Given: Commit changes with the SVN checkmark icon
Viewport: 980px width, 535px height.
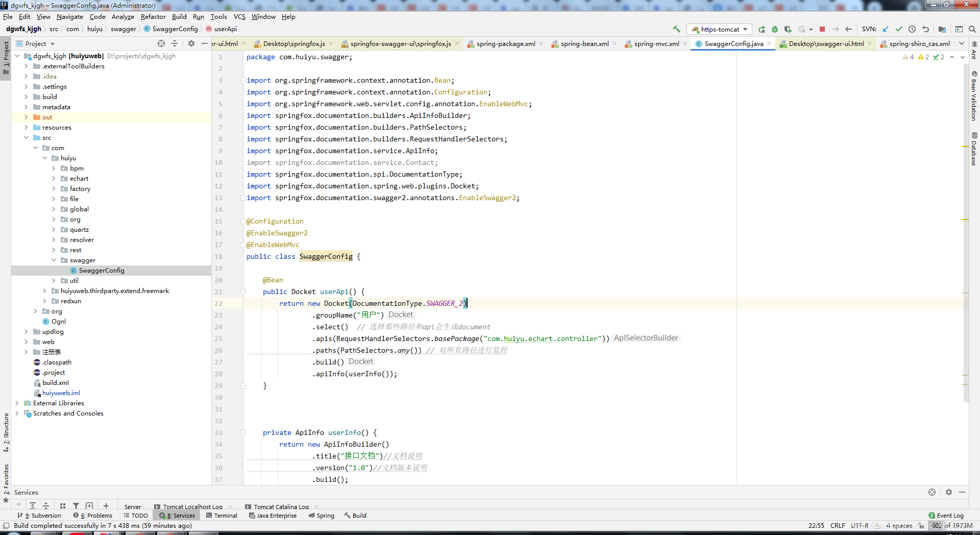Looking at the screenshot, I should [899, 29].
